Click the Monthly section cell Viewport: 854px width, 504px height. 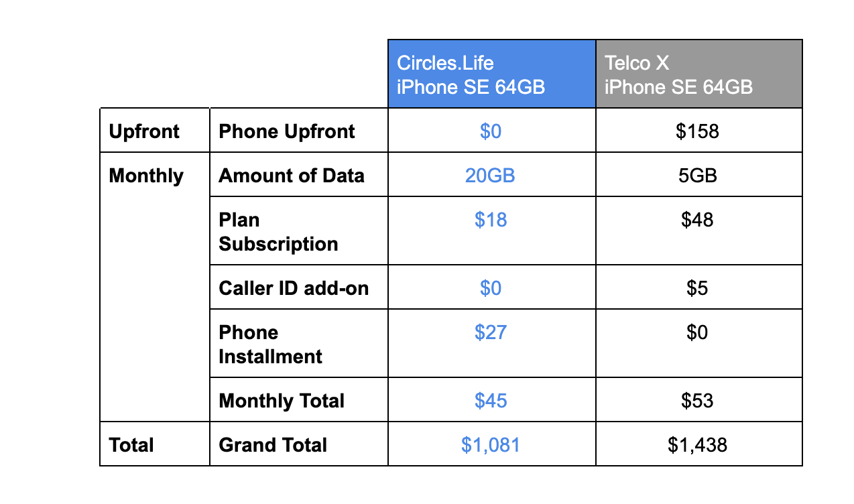coord(146,176)
